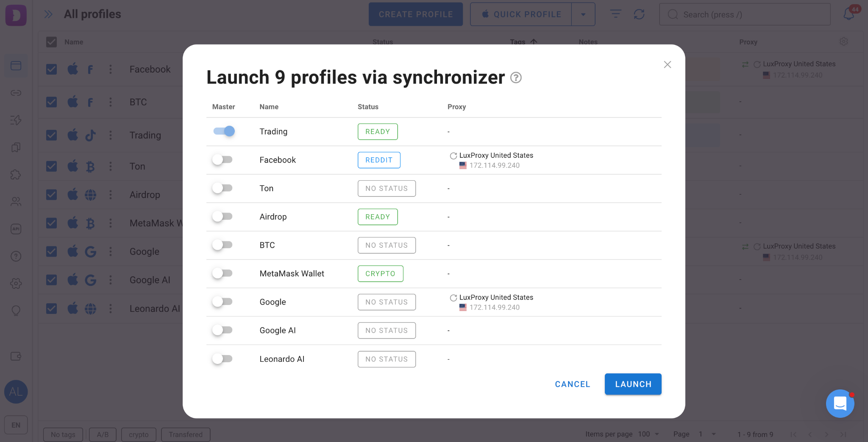This screenshot has width=868, height=442.
Task: Open the notifications bell icon
Action: (849, 14)
